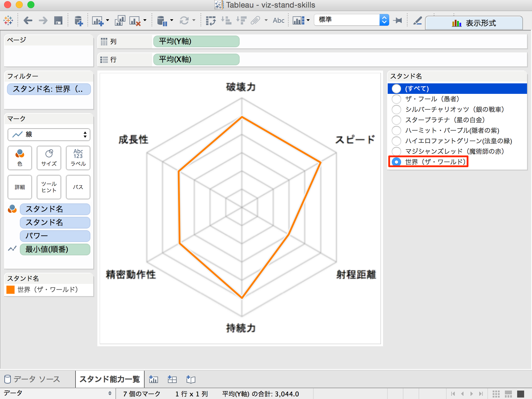Select マジシャンズレッド radio option
Screen dimensions: 532x399
click(x=396, y=152)
